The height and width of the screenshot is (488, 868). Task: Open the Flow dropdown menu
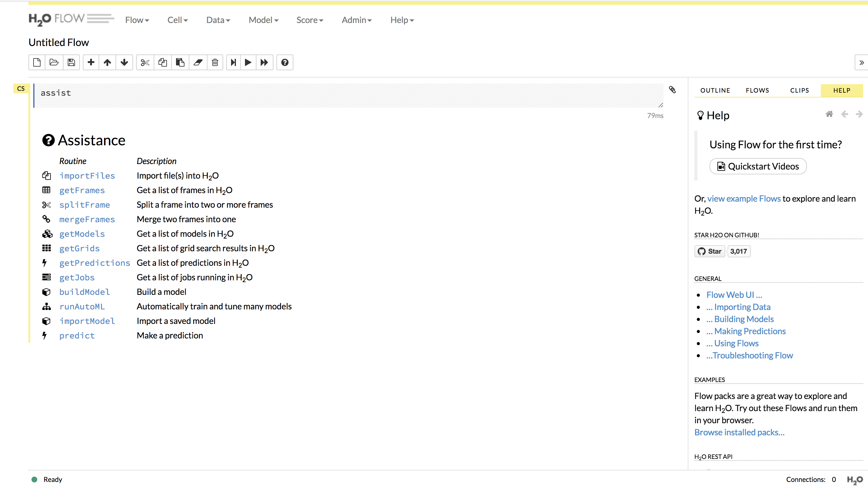tap(137, 20)
